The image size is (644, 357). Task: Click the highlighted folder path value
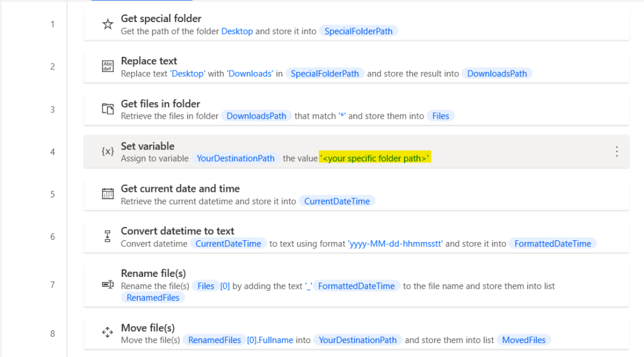(375, 158)
